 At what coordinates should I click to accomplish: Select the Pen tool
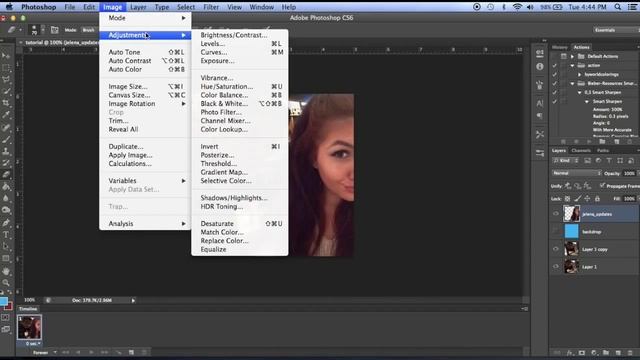[6, 222]
